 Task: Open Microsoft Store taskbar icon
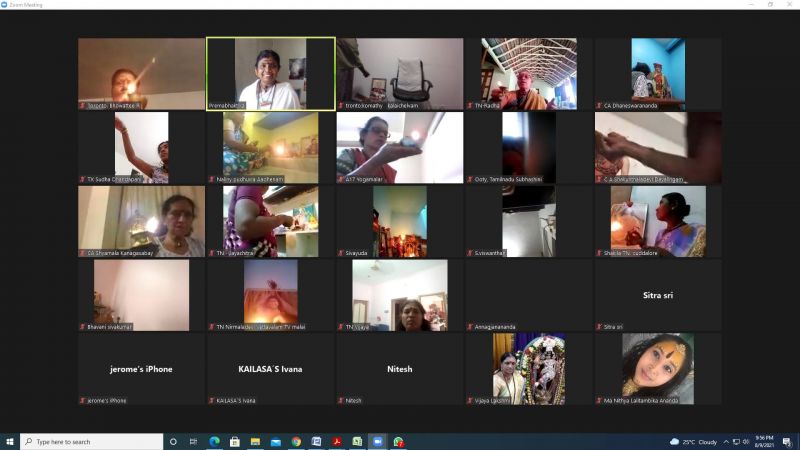coord(234,441)
